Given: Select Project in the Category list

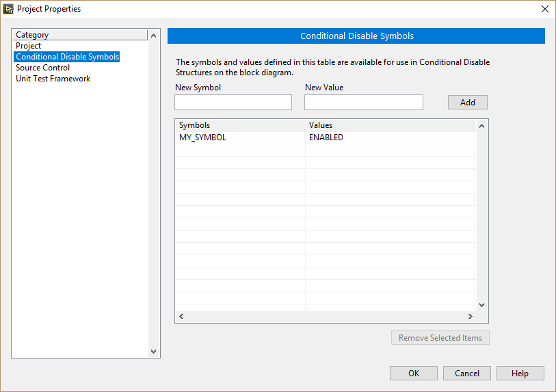Looking at the screenshot, I should [x=29, y=46].
